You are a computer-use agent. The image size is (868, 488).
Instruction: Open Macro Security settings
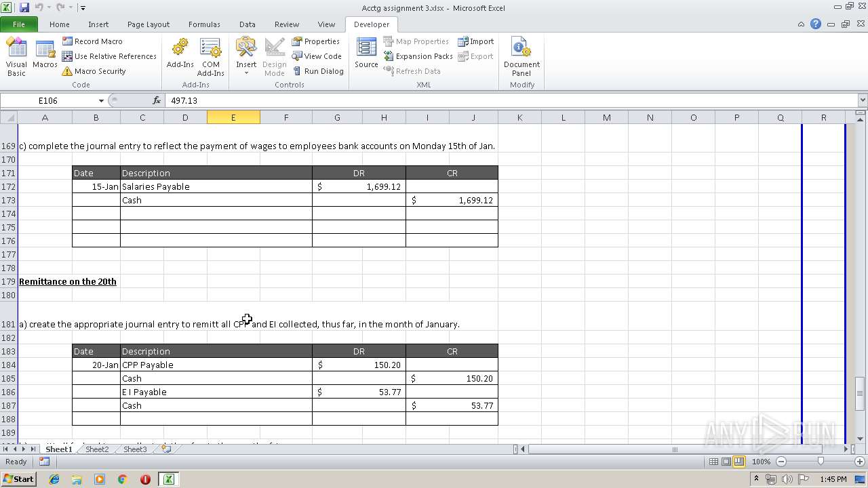(x=94, y=71)
